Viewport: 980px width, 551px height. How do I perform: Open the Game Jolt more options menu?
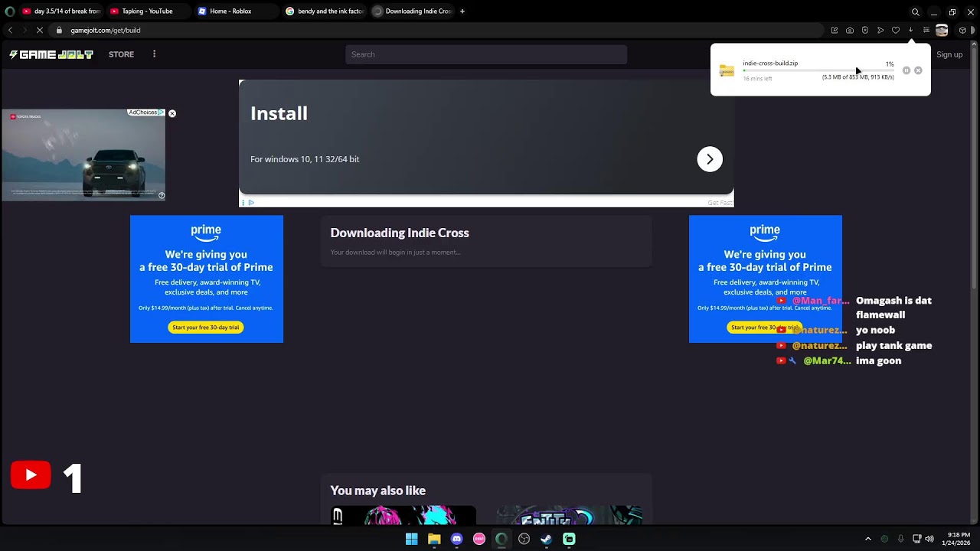pos(154,54)
